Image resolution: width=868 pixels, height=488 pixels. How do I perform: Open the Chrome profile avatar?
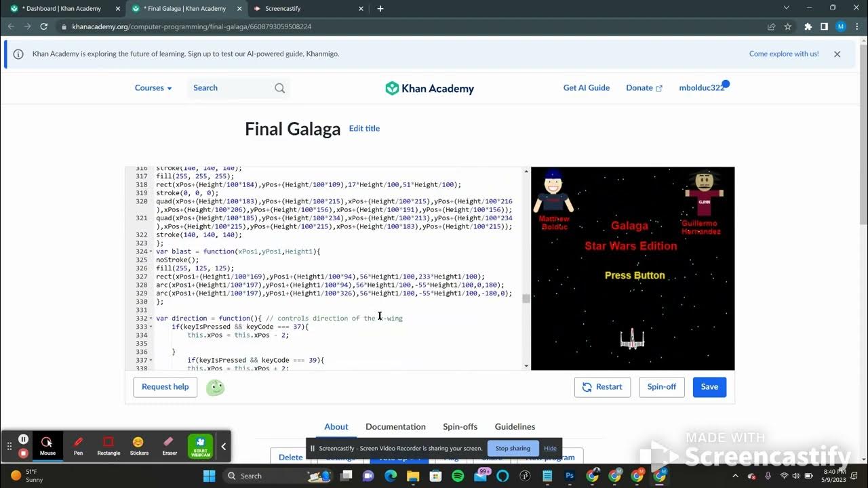(x=841, y=26)
